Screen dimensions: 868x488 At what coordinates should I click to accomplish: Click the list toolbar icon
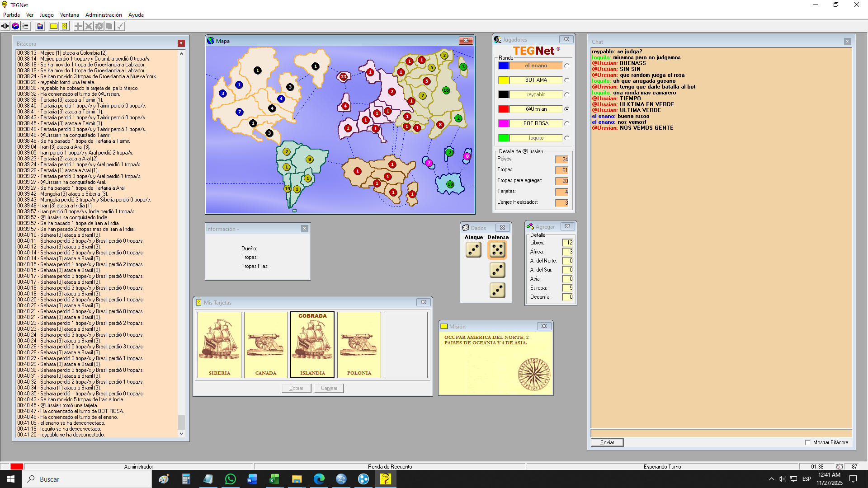click(x=25, y=26)
